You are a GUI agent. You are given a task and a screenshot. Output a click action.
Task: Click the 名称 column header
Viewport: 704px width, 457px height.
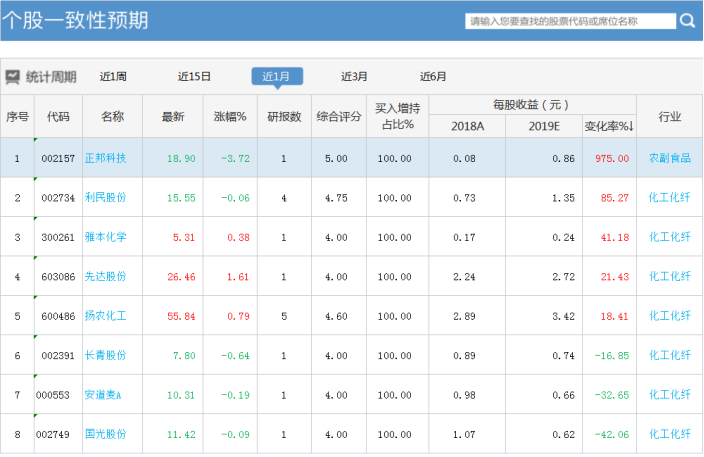(x=112, y=117)
